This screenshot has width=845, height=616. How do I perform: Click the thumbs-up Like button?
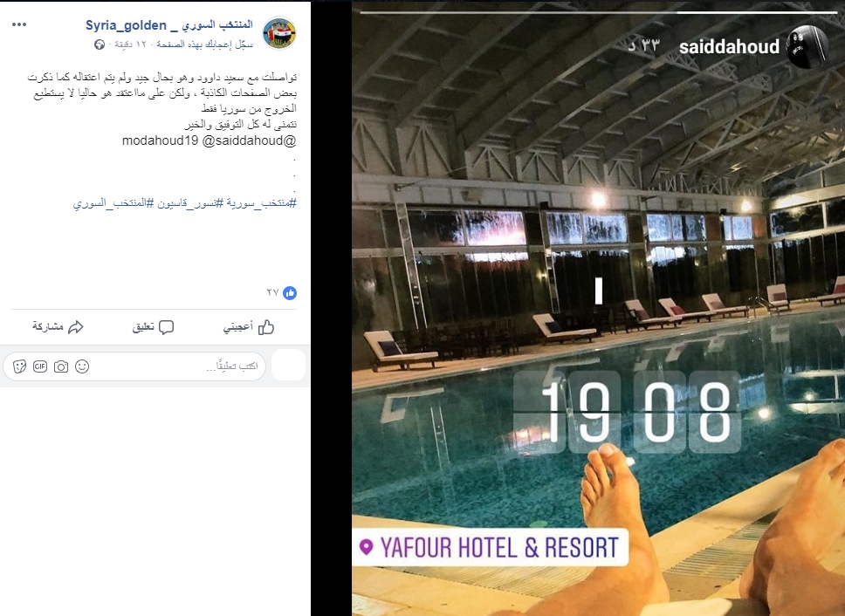point(249,327)
